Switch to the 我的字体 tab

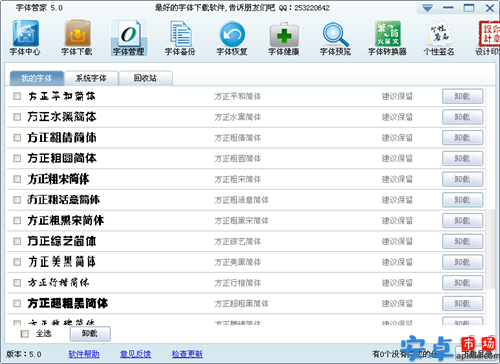(x=37, y=78)
